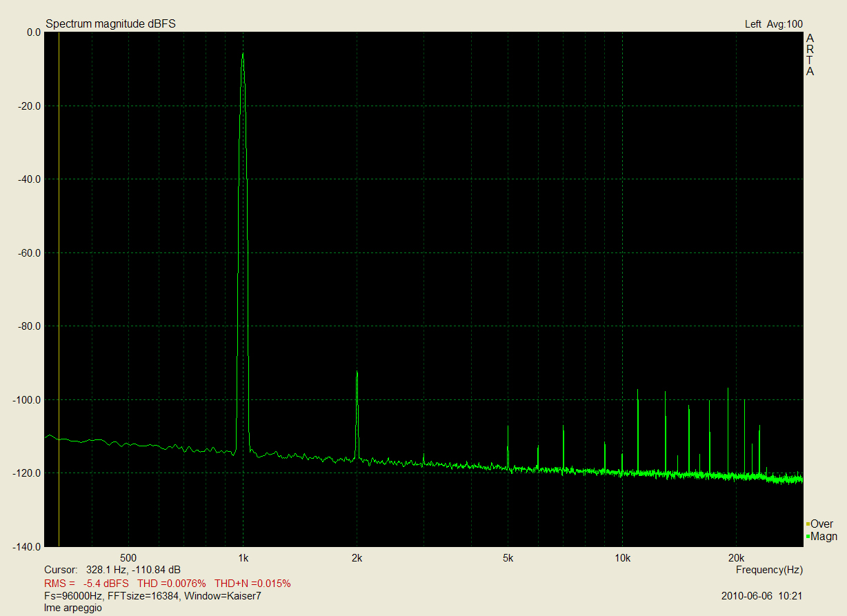The width and height of the screenshot is (847, 616).
Task: Click the 'THD =0.0076%' reading
Action: click(172, 584)
